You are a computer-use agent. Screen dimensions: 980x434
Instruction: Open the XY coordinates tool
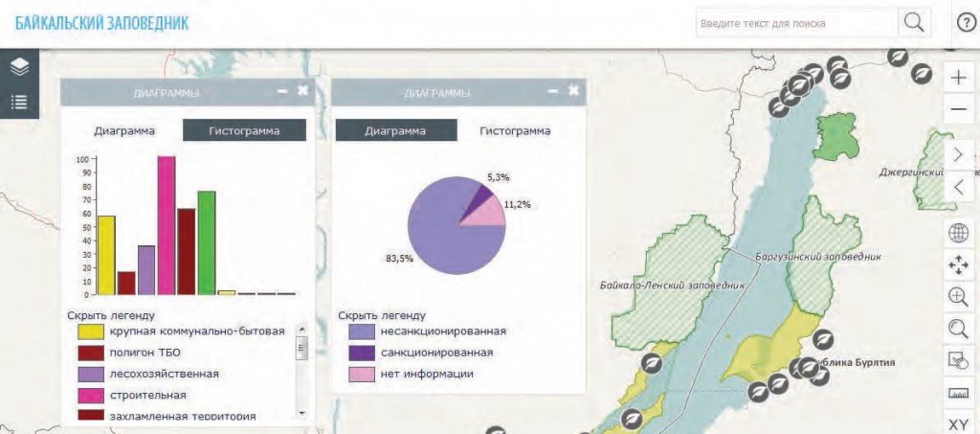[958, 424]
